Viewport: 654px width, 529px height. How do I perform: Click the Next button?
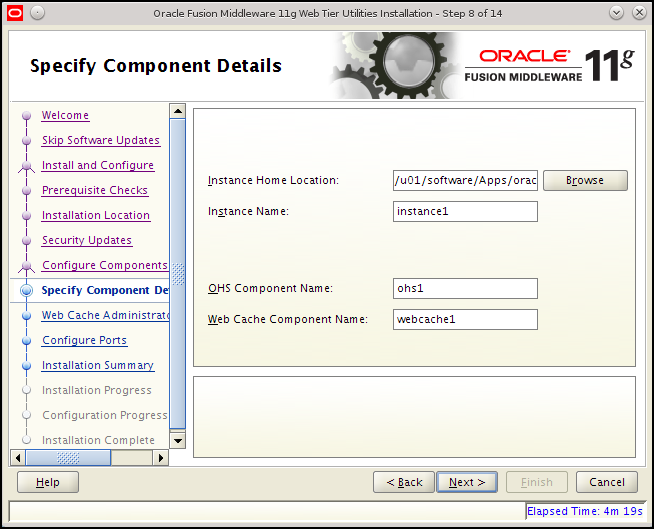pyautogui.click(x=467, y=482)
